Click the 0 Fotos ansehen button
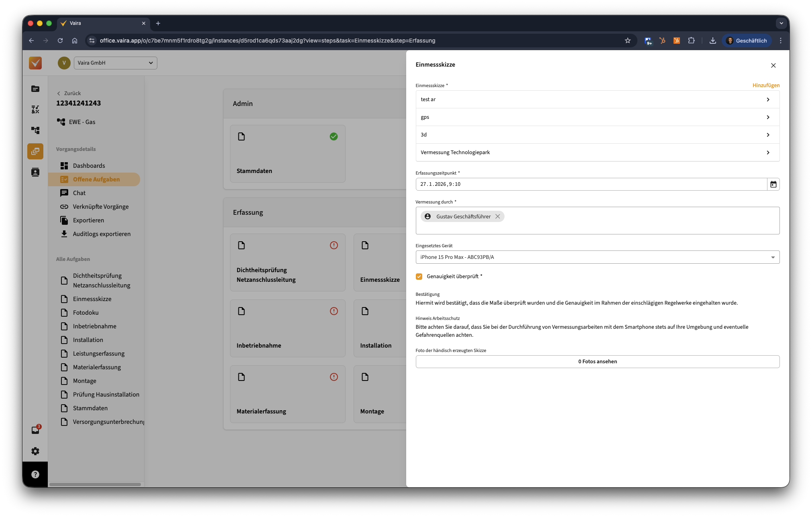 [x=597, y=362]
